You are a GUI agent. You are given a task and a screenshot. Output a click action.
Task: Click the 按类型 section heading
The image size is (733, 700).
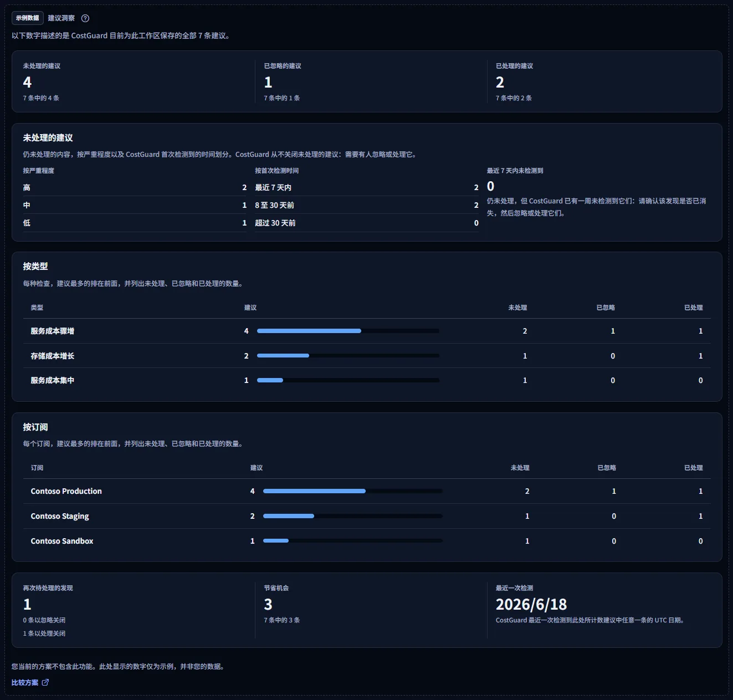[35, 266]
